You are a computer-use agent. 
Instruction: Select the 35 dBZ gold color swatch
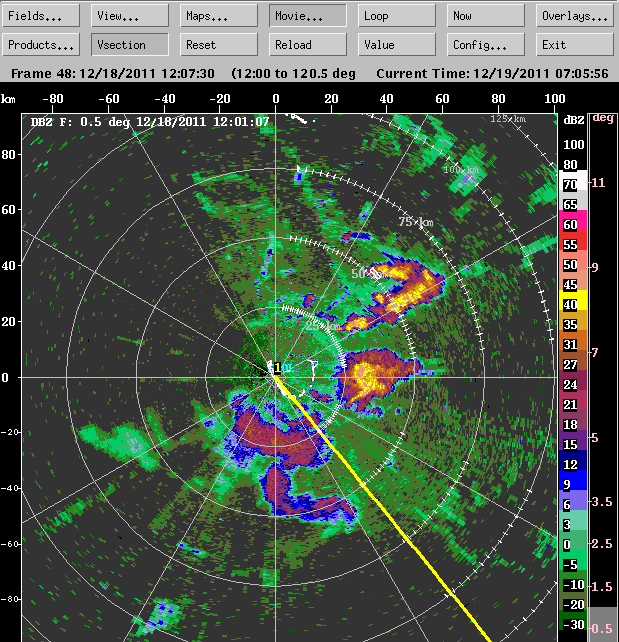pyautogui.click(x=573, y=320)
